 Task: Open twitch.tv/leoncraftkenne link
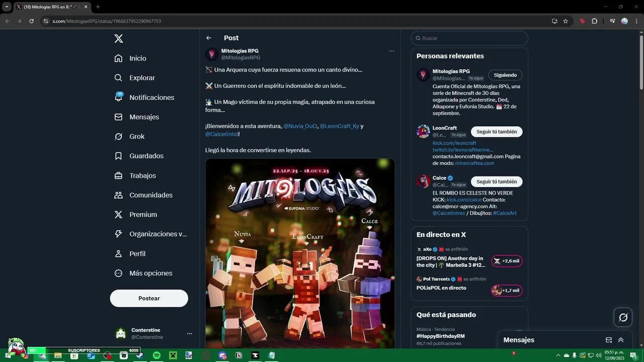463,150
